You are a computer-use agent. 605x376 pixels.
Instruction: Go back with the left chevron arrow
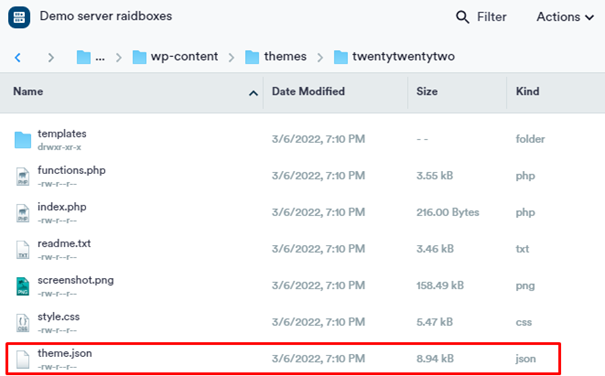18,58
